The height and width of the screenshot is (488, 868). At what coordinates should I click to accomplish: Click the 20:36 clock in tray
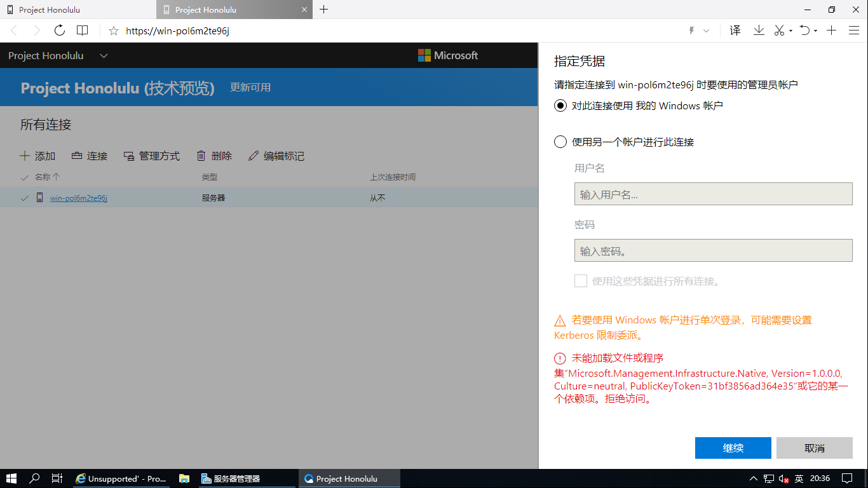[x=820, y=478]
